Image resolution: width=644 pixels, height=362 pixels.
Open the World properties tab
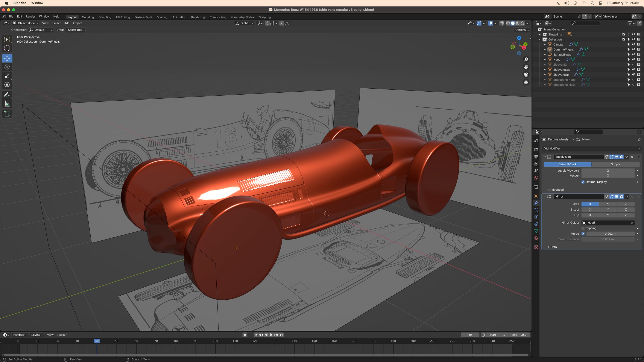536,178
